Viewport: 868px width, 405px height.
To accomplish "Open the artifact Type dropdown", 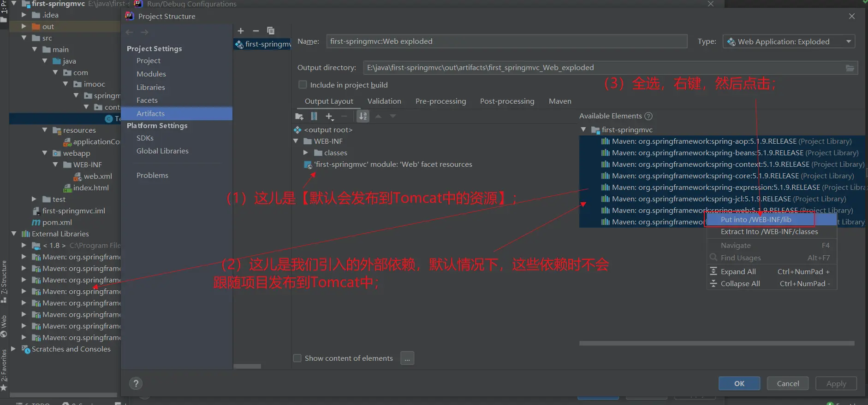I will pos(789,41).
